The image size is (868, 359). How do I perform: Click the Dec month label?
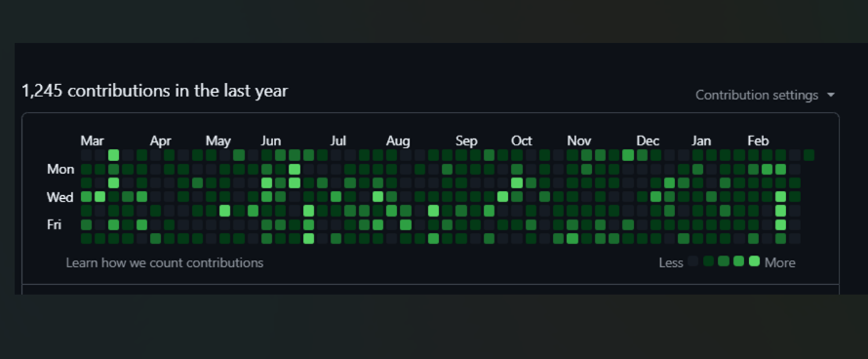[x=648, y=140]
